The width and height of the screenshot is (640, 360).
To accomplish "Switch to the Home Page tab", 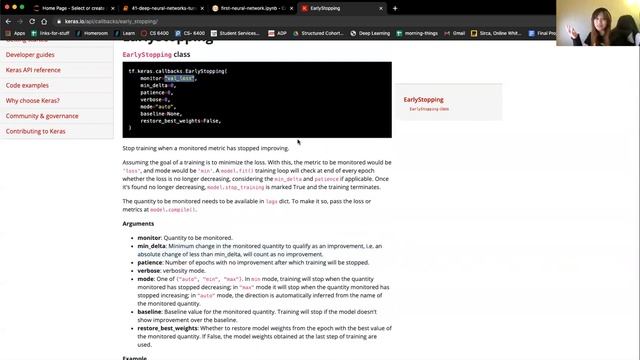I will [x=73, y=8].
